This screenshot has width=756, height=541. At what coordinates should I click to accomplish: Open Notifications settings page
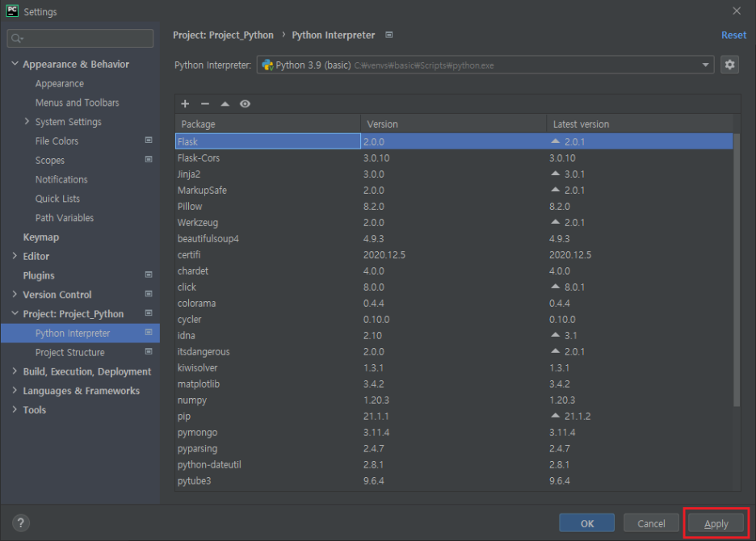61,179
